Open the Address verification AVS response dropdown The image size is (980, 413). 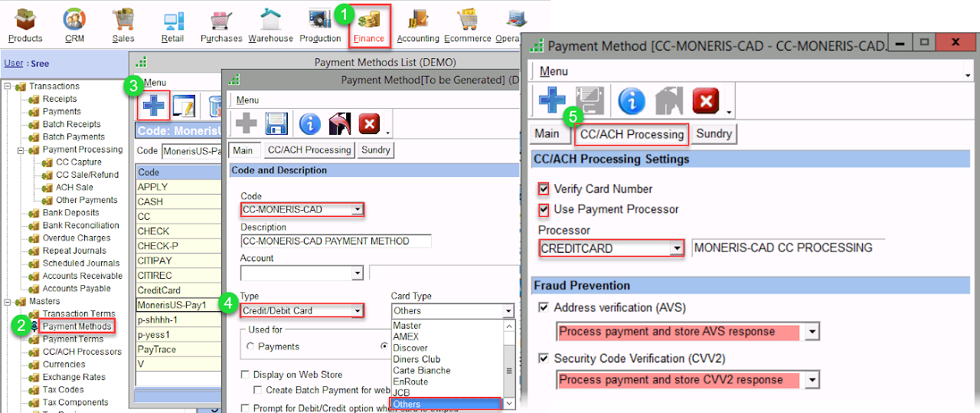tap(812, 332)
